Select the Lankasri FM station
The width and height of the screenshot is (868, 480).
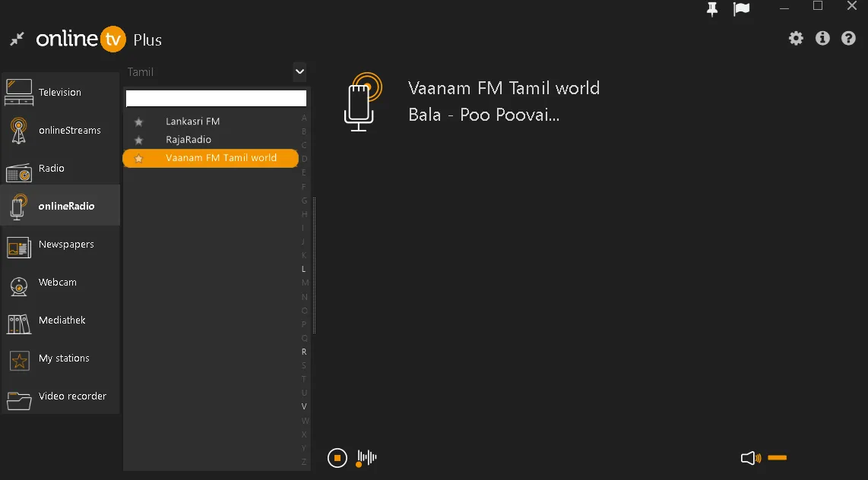(x=193, y=122)
